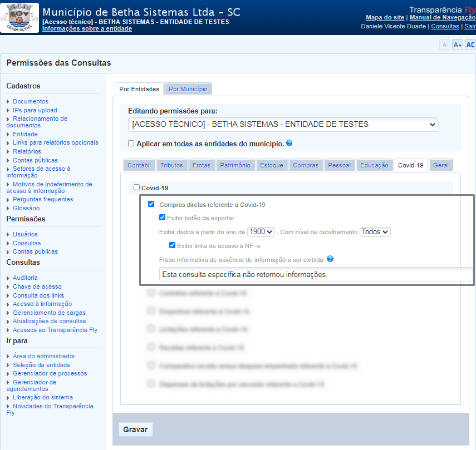Open the entity selection dropdown
The width and height of the screenshot is (476, 450).
[283, 125]
